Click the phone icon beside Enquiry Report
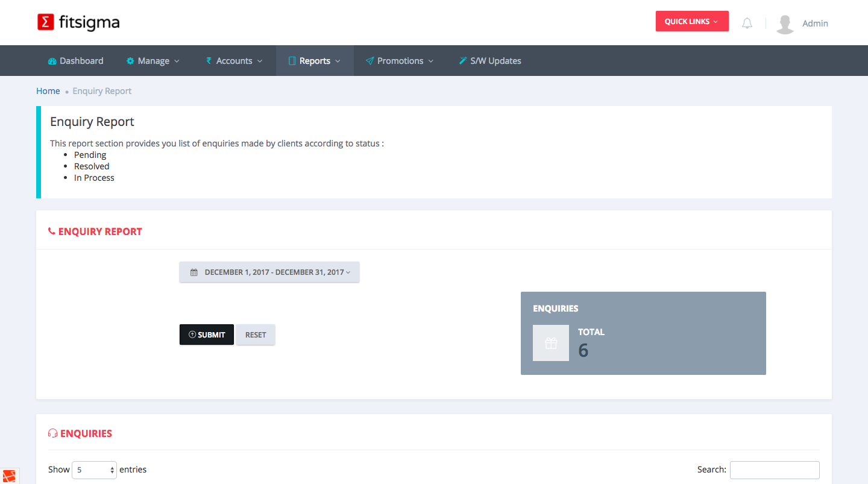This screenshot has width=868, height=484. 52,231
